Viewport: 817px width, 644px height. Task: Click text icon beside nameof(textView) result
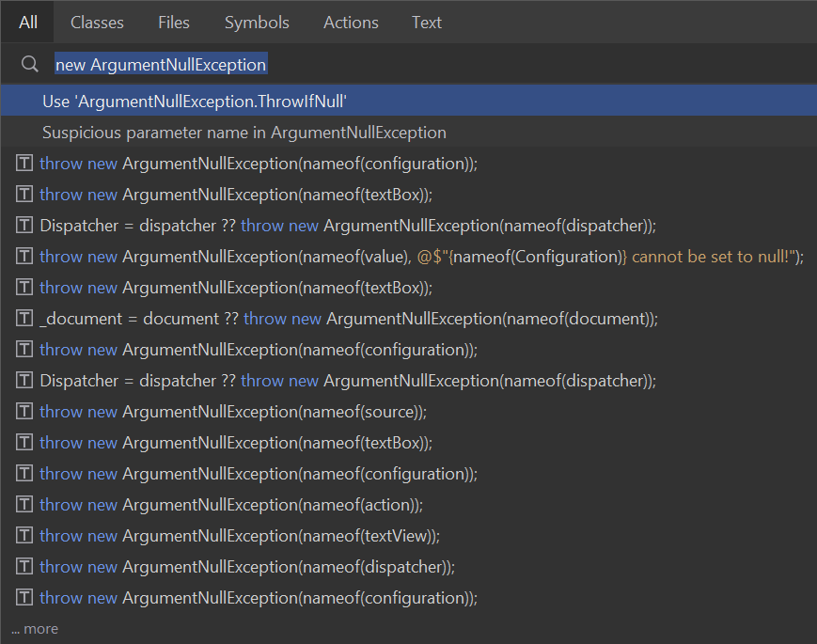[25, 536]
